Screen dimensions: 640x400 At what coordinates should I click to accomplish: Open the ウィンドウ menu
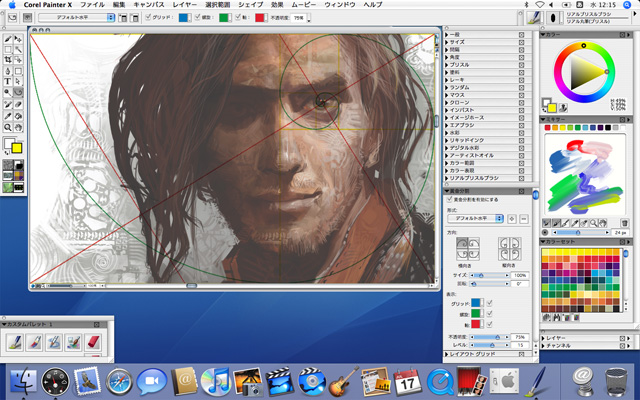point(339,5)
